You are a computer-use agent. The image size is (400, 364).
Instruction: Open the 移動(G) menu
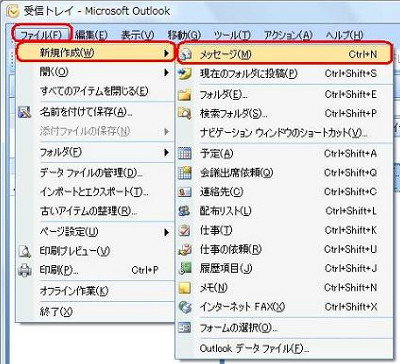(184, 35)
